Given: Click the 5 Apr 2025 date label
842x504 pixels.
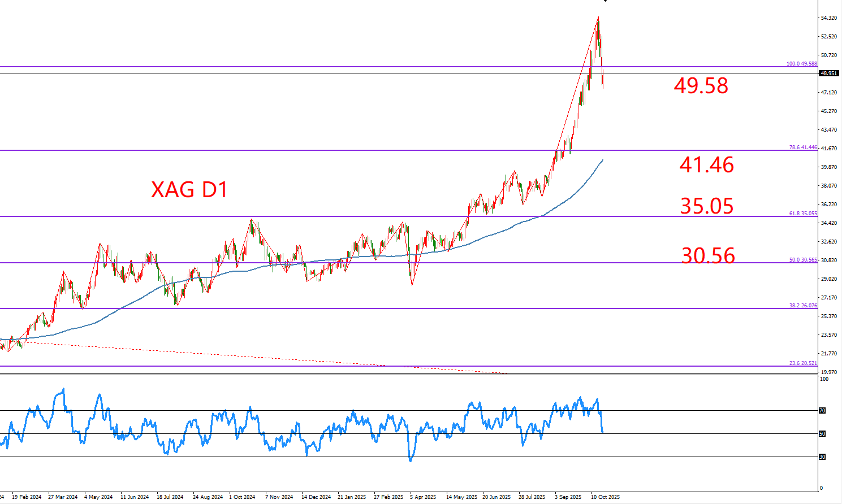Looking at the screenshot, I should coord(423,497).
